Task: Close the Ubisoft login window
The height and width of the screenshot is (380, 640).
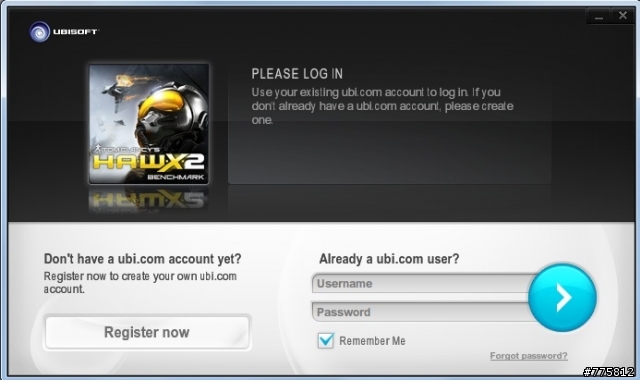Action: coord(622,16)
